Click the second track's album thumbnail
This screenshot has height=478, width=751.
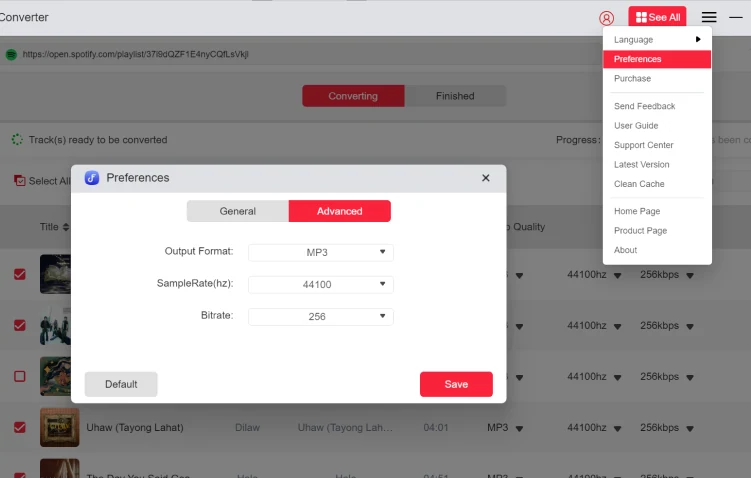click(x=55, y=325)
